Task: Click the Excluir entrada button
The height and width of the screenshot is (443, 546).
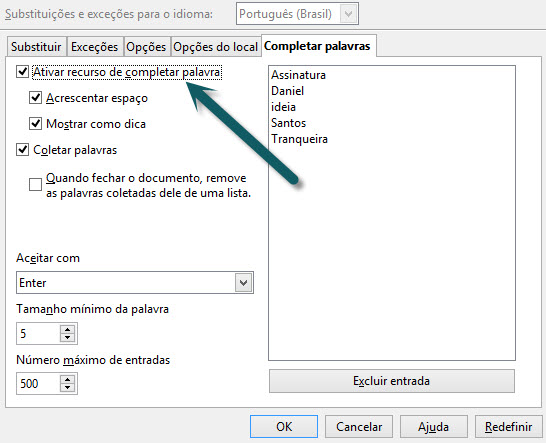Action: (392, 381)
